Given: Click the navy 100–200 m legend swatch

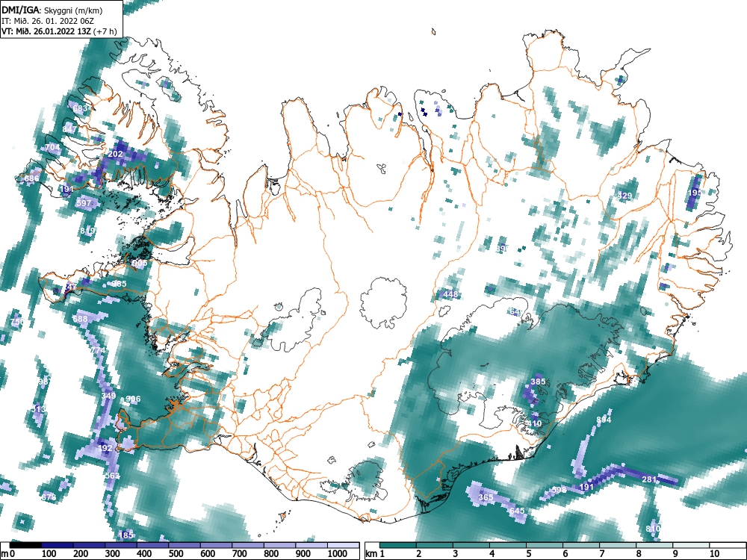Looking at the screenshot, I should pyautogui.click(x=58, y=545).
